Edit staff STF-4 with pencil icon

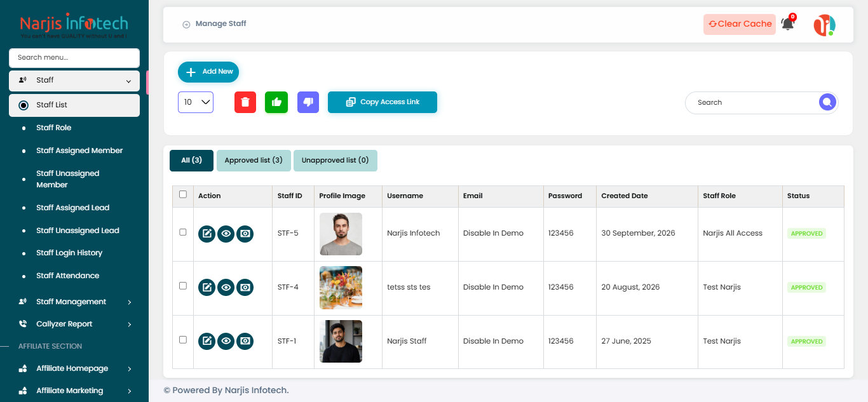[207, 288]
